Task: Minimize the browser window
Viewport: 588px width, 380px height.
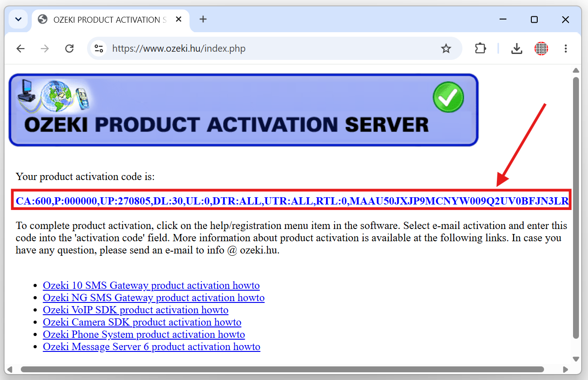Action: tap(503, 19)
